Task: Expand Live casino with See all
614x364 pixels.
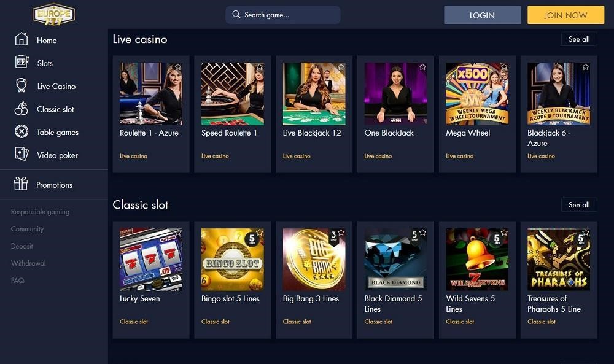Action: [x=579, y=39]
